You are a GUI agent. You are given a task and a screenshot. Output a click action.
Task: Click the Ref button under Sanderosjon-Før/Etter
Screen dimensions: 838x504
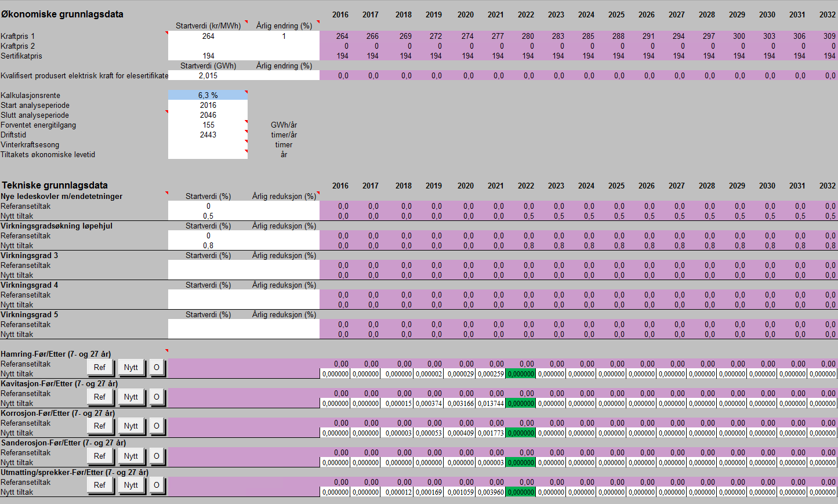point(100,456)
